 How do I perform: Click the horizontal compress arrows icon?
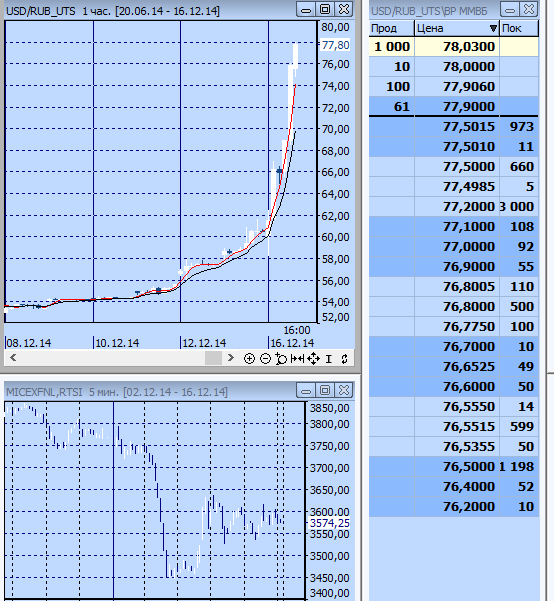[297, 359]
